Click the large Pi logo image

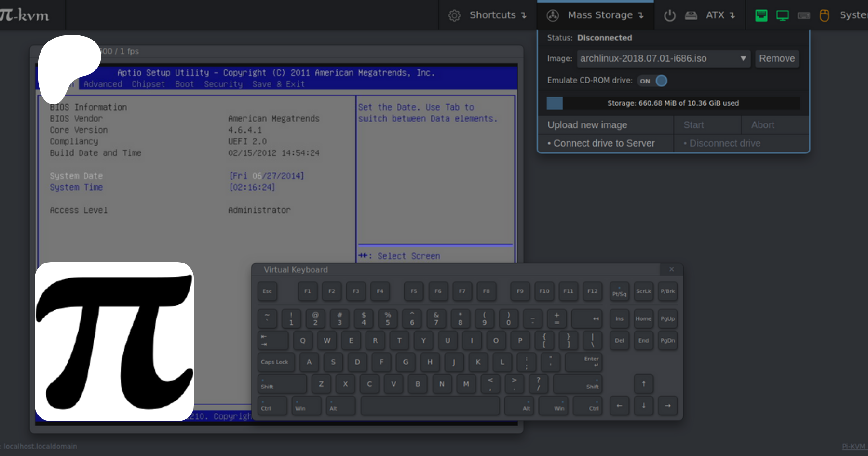pyautogui.click(x=114, y=342)
